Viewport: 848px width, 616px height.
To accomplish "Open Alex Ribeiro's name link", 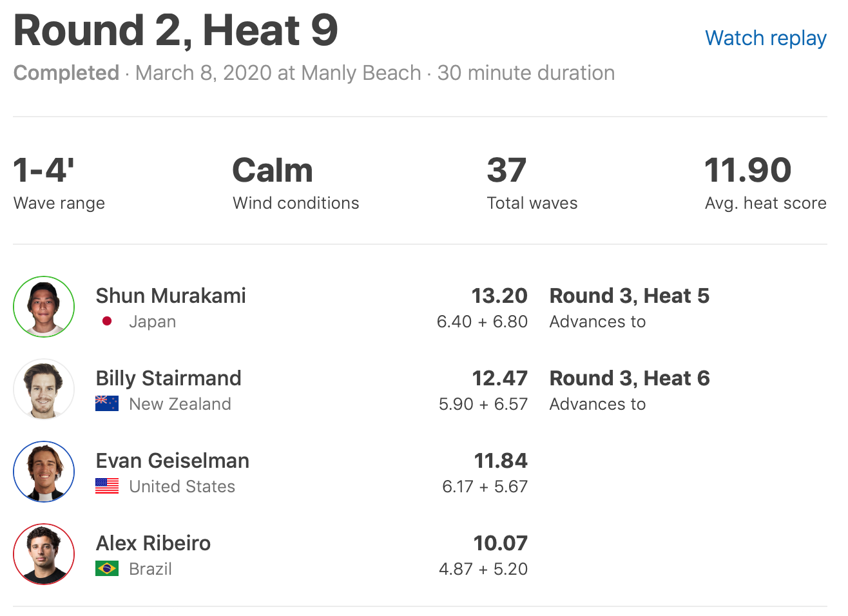I will pos(153,543).
